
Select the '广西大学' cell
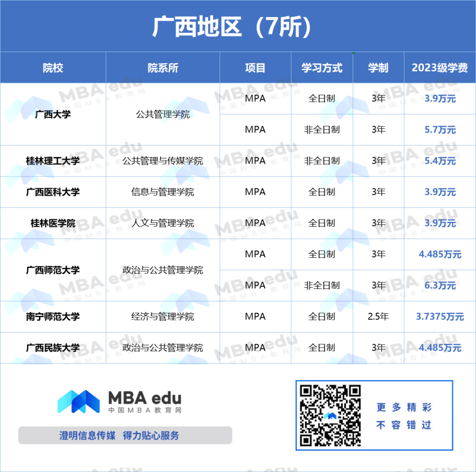click(53, 114)
